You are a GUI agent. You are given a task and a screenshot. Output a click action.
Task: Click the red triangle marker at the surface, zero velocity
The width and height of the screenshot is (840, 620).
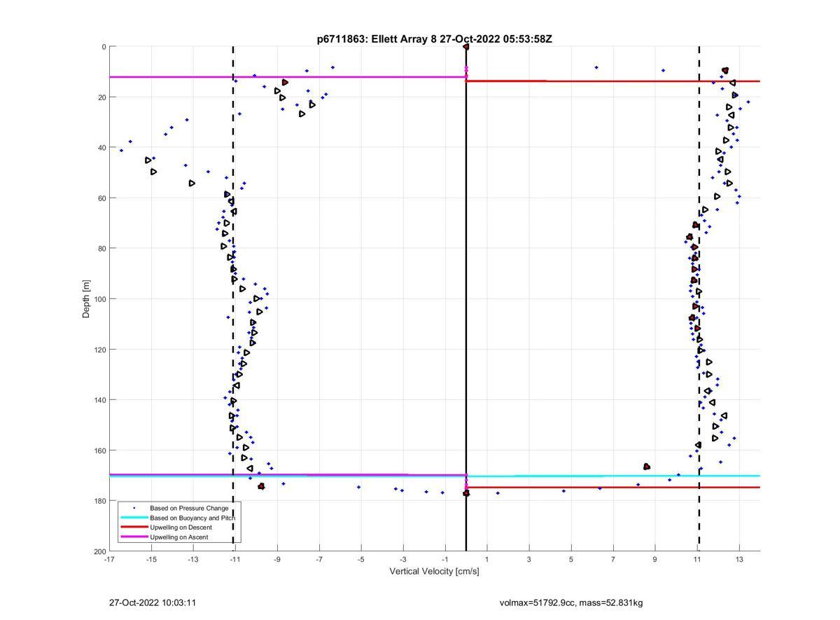pos(466,47)
